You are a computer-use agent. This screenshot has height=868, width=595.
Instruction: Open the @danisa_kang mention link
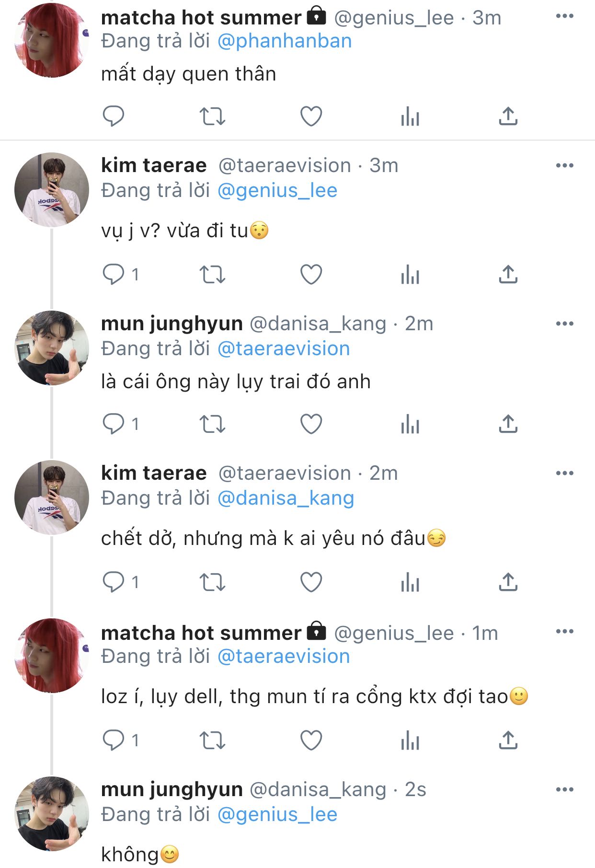click(286, 498)
